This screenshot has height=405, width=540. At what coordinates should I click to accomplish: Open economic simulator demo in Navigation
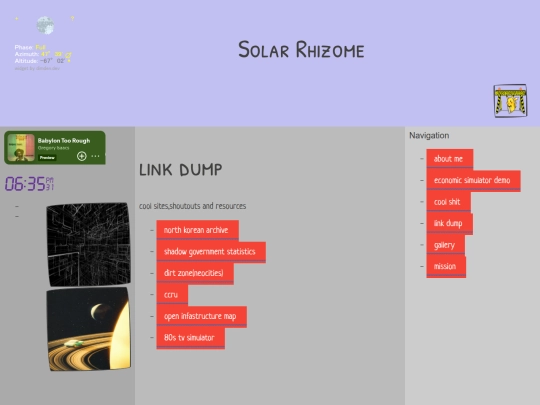point(474,180)
